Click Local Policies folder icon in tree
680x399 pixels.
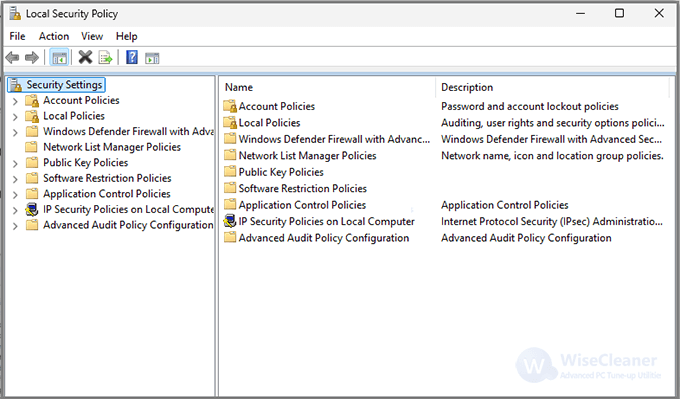[x=32, y=116]
